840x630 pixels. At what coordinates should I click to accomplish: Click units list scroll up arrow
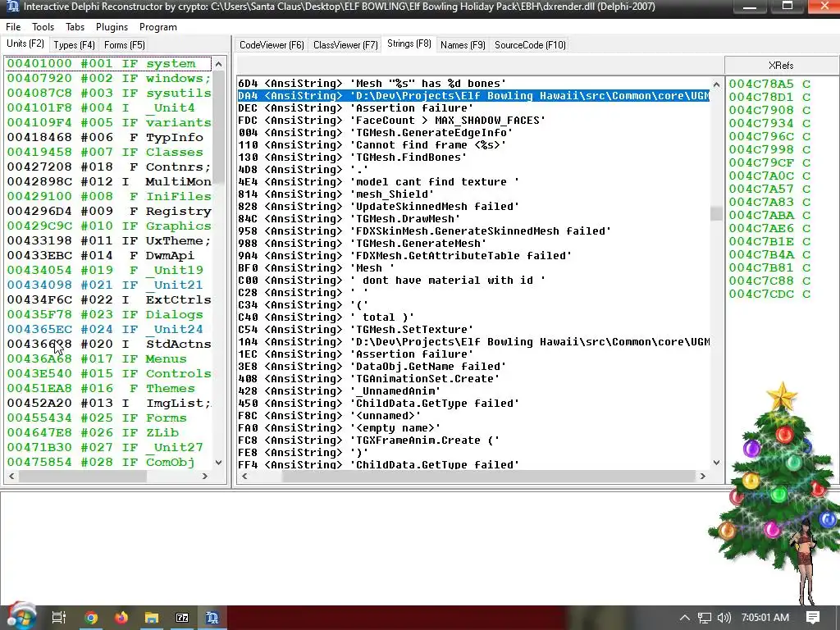[x=218, y=64]
